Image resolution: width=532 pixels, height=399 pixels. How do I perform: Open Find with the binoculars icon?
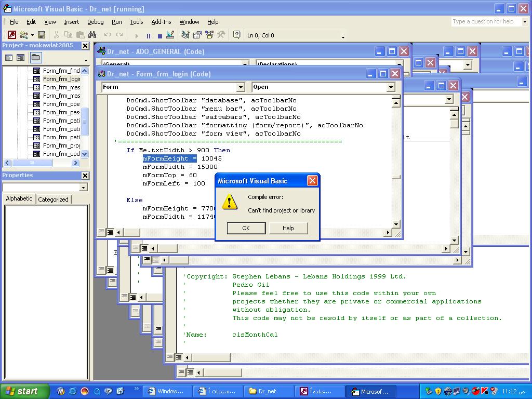tap(92, 35)
